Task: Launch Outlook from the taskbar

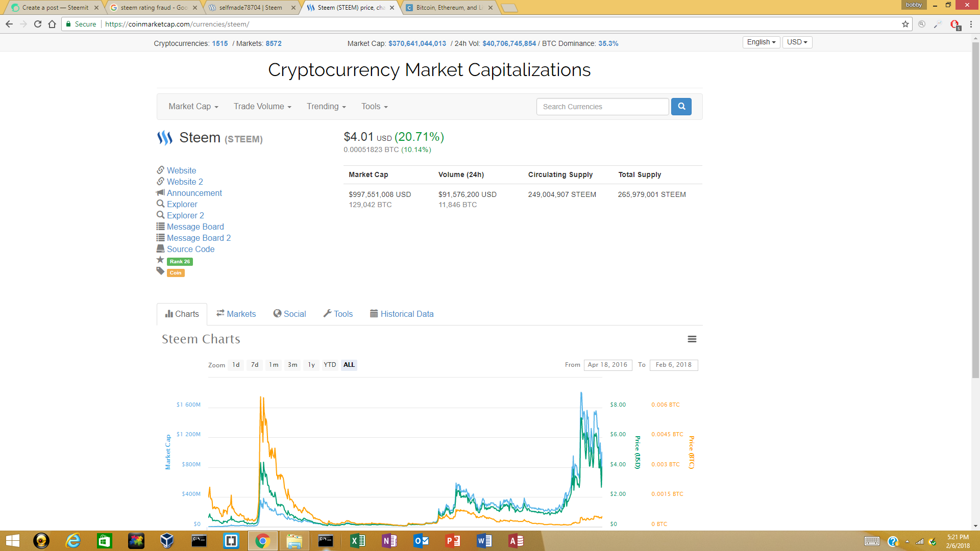Action: click(421, 541)
